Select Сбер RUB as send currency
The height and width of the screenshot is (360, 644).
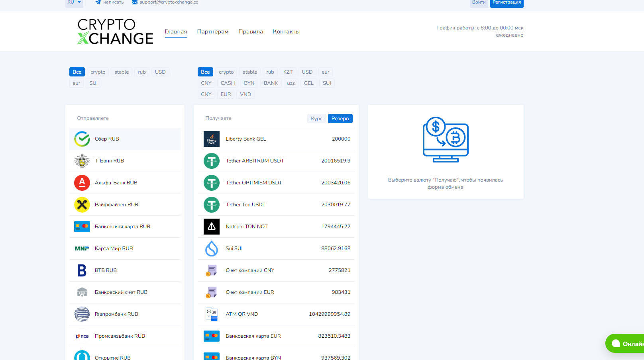[x=125, y=139]
